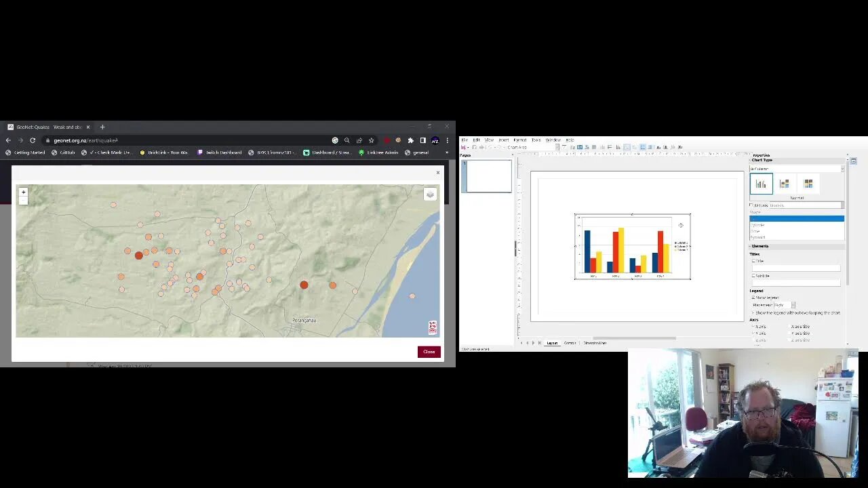868x488 pixels.
Task: Open the Format menu in LibreOffice
Action: (x=519, y=140)
